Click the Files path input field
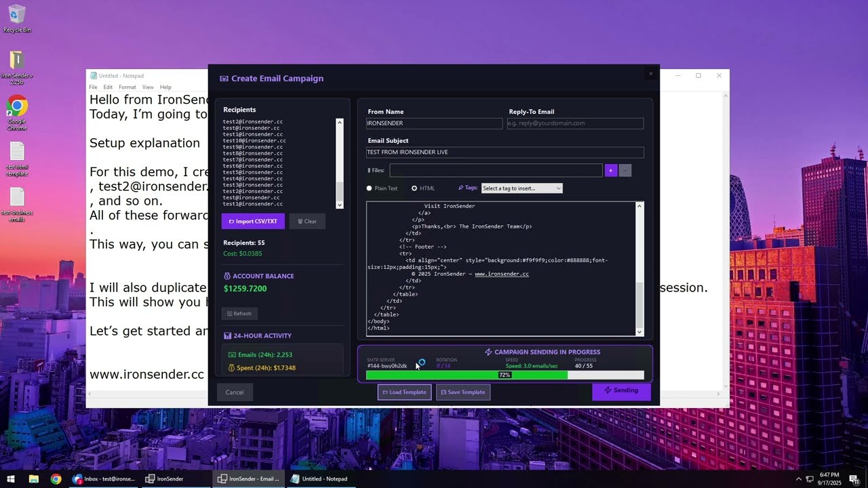The width and height of the screenshot is (868, 488). pyautogui.click(x=496, y=171)
